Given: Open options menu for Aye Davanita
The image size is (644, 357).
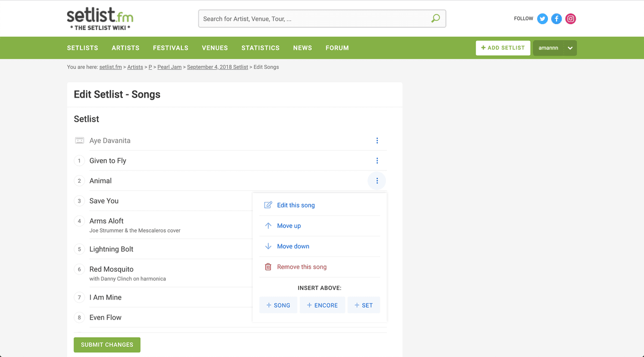Looking at the screenshot, I should [x=377, y=140].
